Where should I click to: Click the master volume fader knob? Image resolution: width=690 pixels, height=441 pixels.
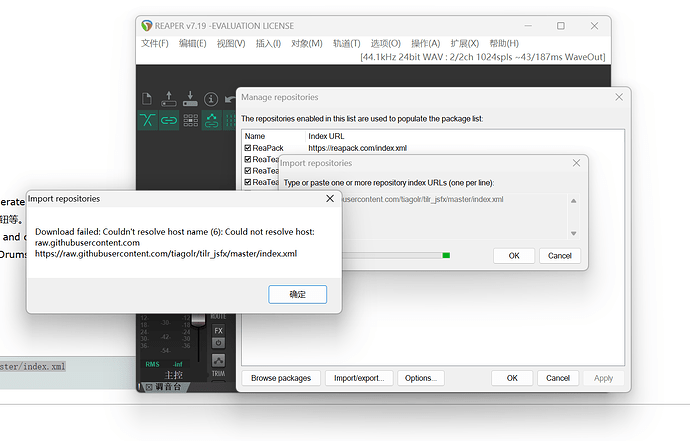pyautogui.click(x=198, y=320)
